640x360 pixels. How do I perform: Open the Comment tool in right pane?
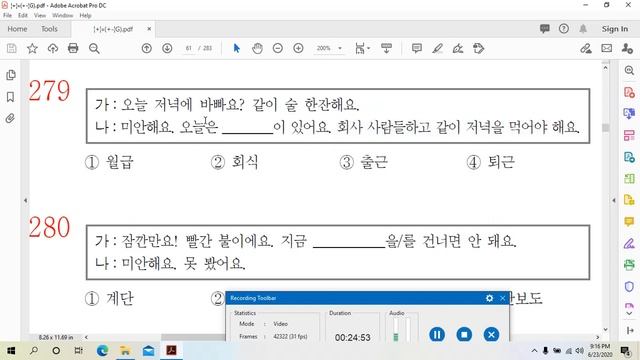pos(629,222)
